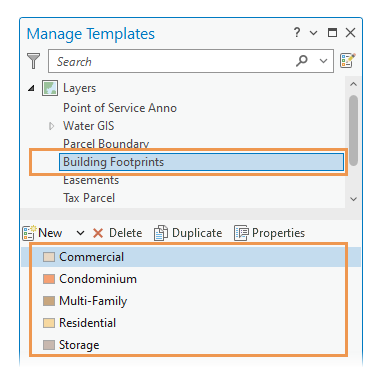
Task: Open the pane options chevron menu
Action: tap(313, 33)
